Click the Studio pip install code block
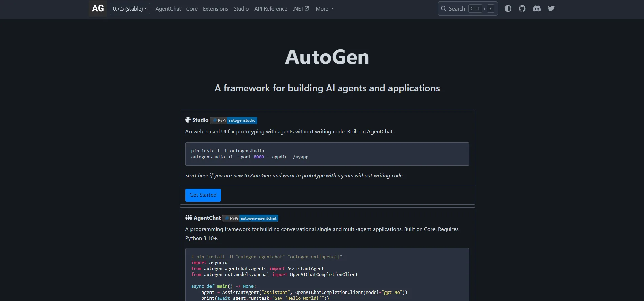The height and width of the screenshot is (301, 644). click(327, 154)
